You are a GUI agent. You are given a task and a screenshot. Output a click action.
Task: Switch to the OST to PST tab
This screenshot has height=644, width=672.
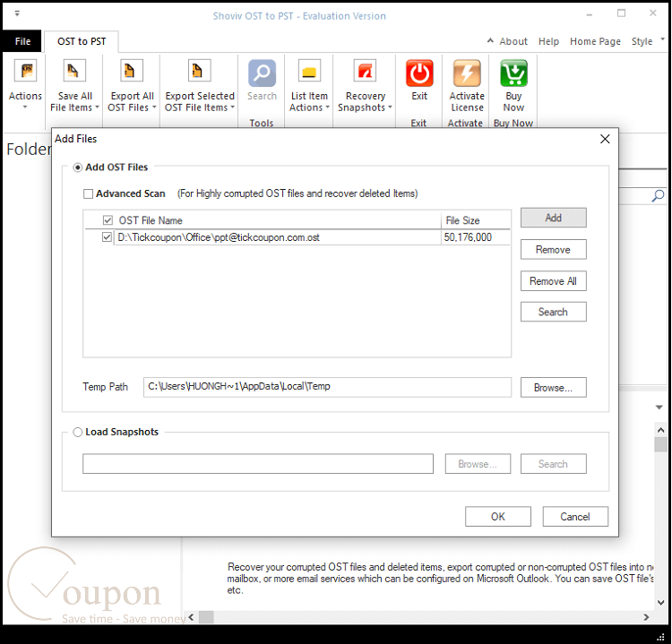pos(82,41)
